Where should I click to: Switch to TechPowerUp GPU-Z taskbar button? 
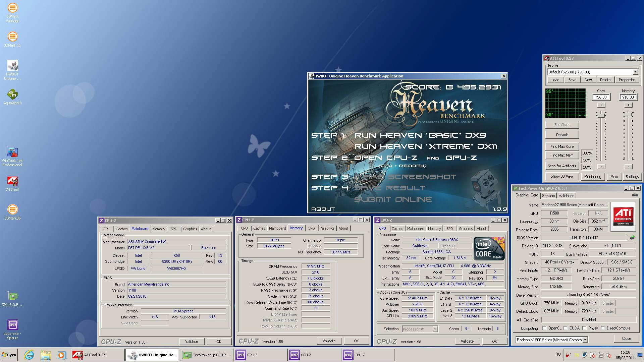tap(207, 355)
